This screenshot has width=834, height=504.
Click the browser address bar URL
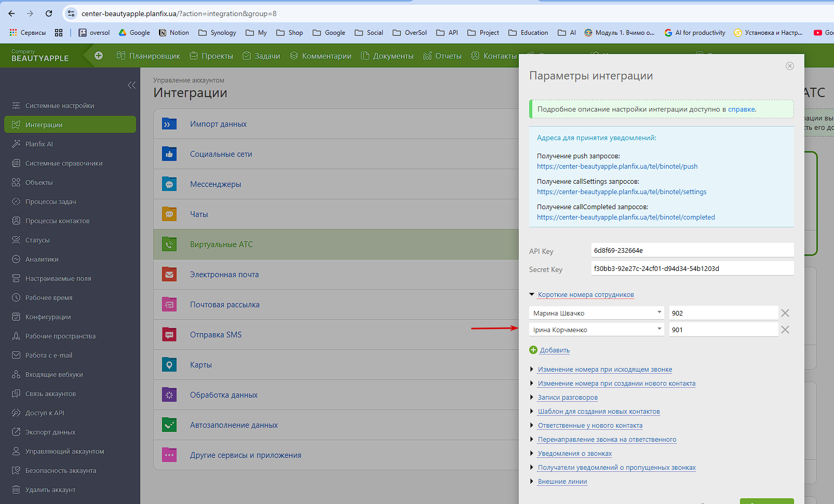[179, 13]
